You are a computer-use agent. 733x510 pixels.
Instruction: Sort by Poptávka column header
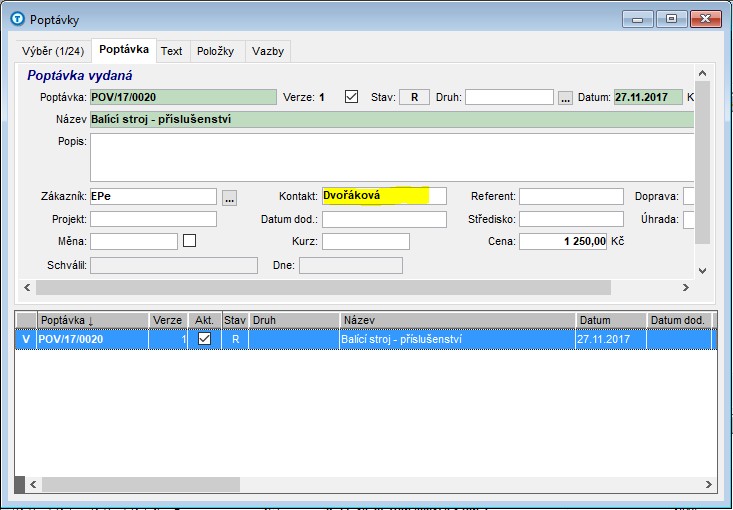(93, 320)
